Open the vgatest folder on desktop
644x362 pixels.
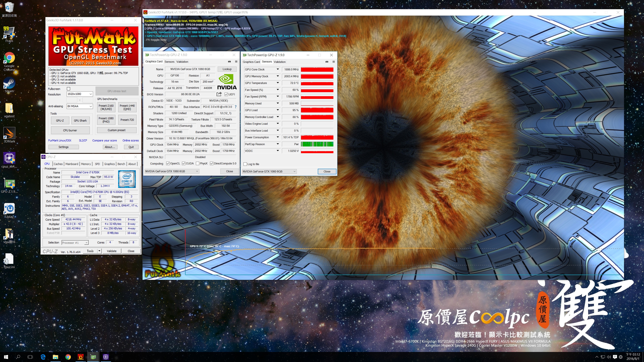pos(9,110)
